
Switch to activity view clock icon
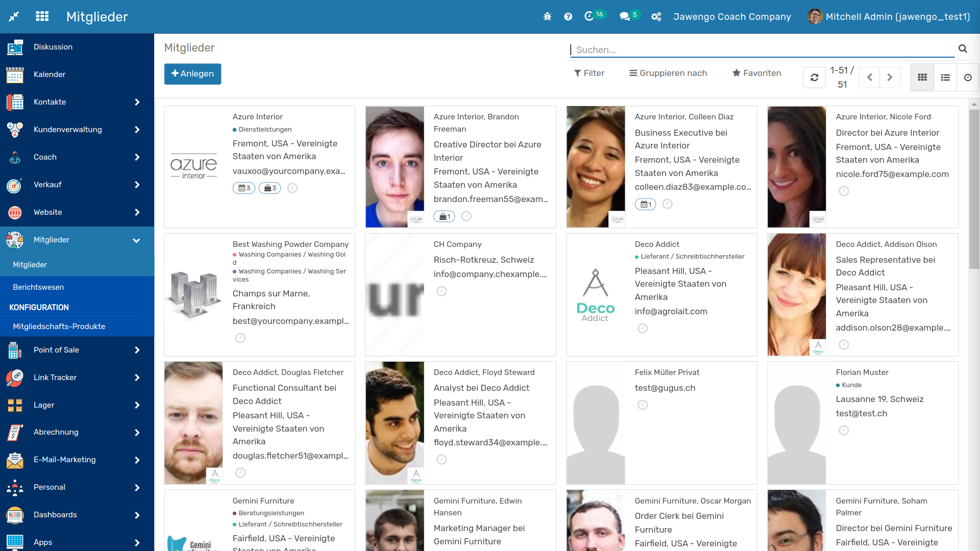[x=968, y=78]
